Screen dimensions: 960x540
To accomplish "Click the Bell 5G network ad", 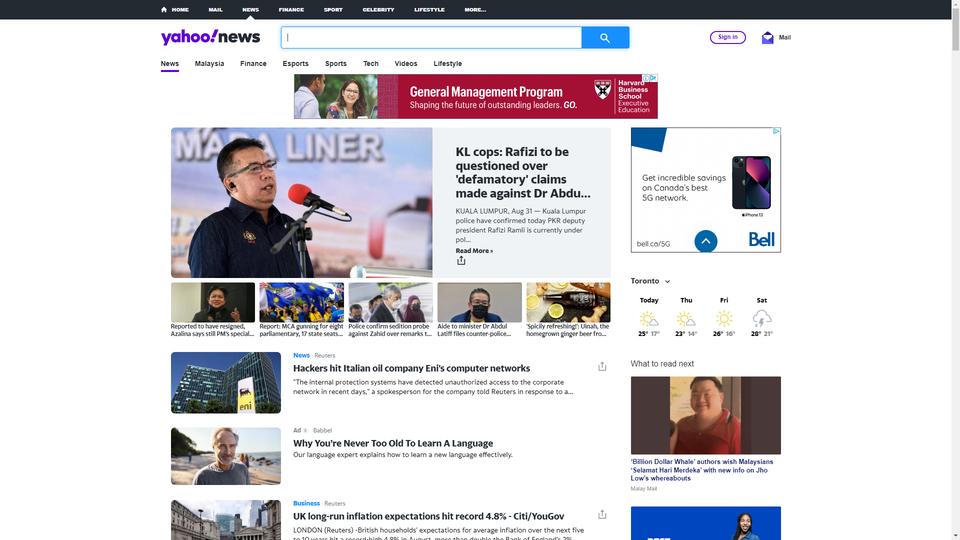I will pos(705,190).
